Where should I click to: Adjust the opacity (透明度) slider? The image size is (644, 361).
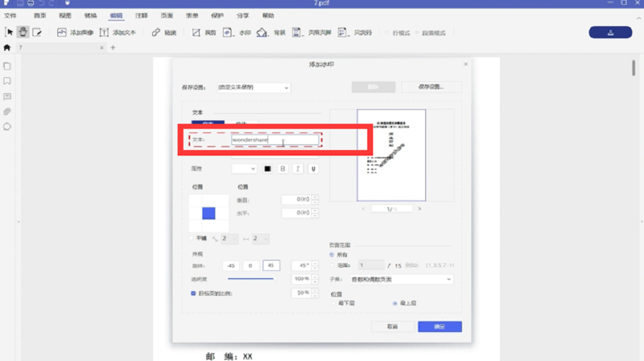pos(252,279)
